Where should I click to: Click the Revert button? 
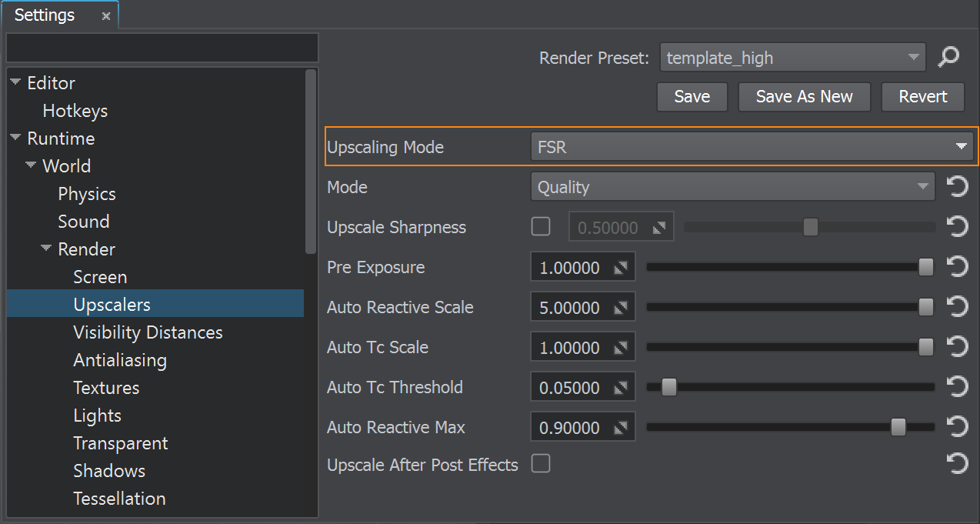tap(923, 97)
